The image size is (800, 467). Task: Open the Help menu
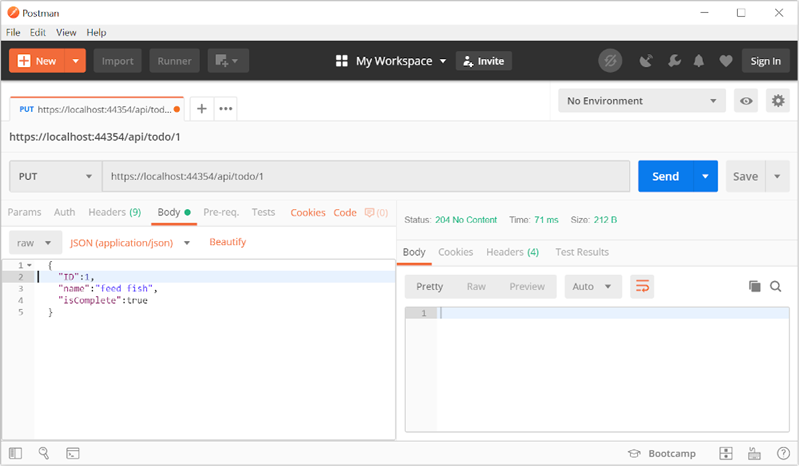tap(96, 32)
